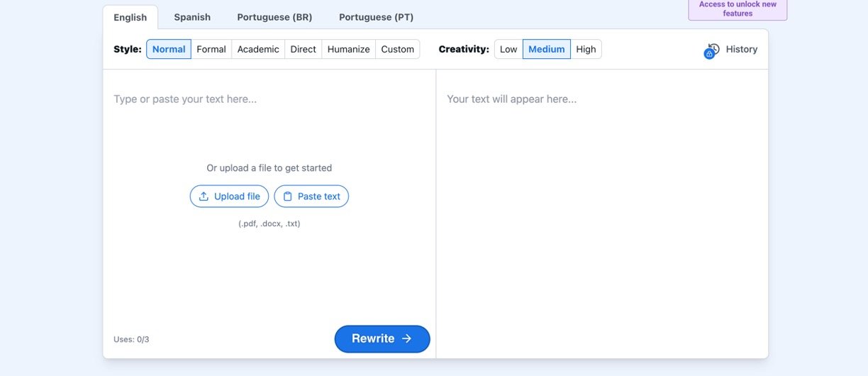Screen dimensions: 868x376
Task: Click the Upload file button
Action: coord(229,197)
